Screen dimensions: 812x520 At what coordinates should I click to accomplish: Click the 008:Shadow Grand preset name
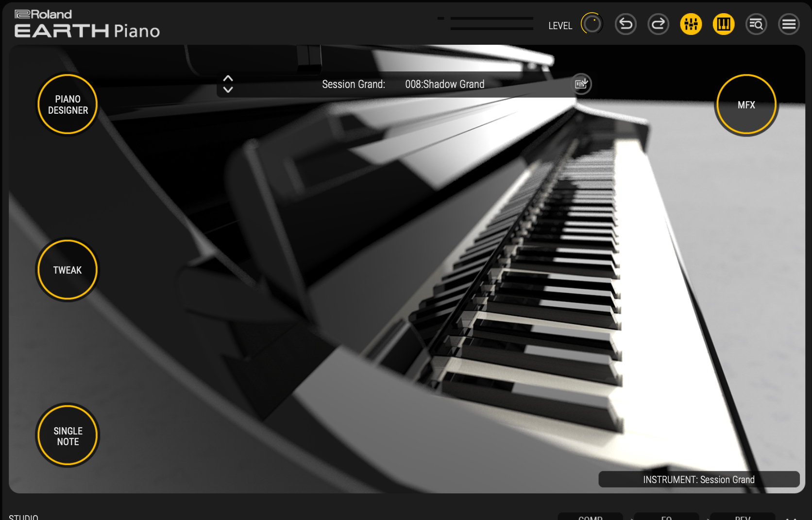pos(444,84)
